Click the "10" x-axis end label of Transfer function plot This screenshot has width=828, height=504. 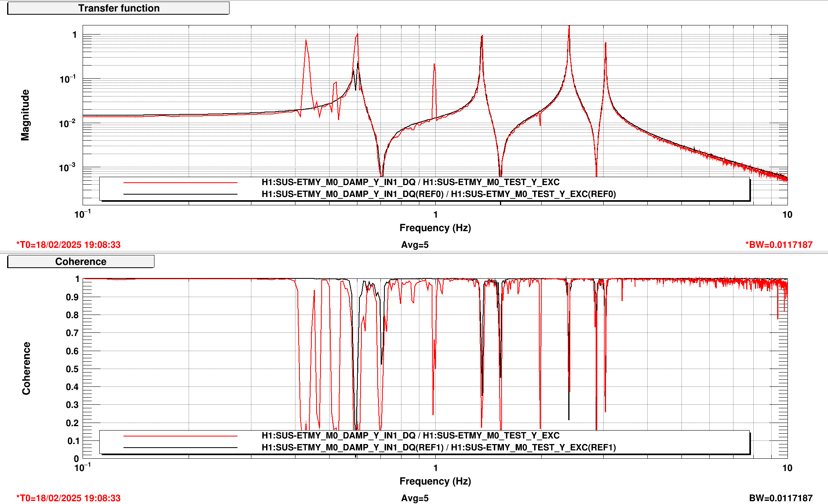tap(787, 215)
